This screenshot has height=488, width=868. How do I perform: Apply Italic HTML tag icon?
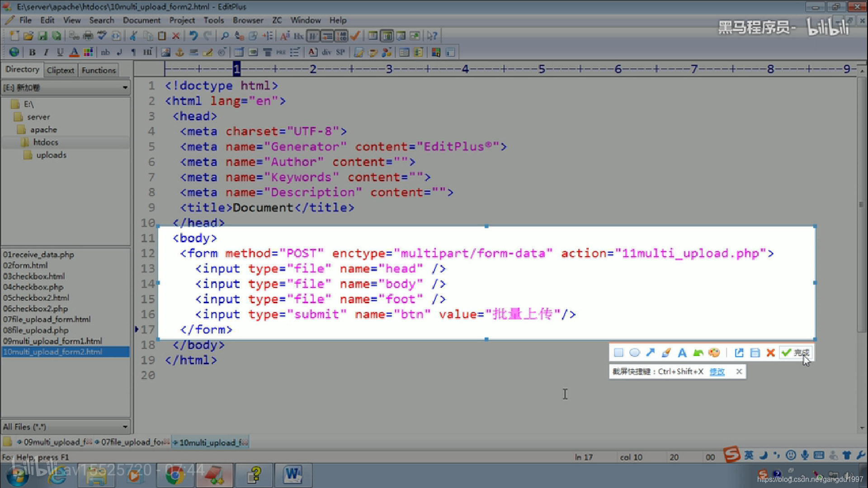point(46,52)
